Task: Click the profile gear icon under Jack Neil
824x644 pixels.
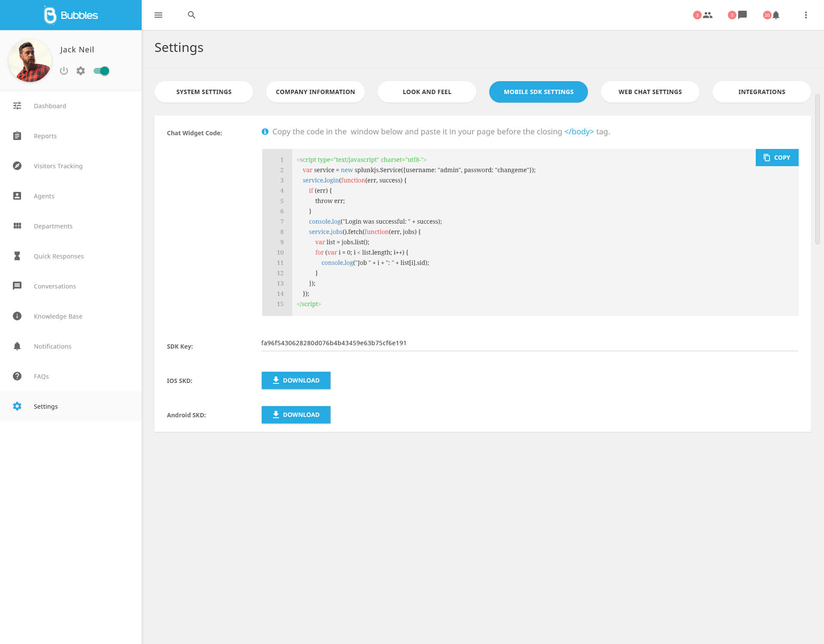Action: point(81,71)
